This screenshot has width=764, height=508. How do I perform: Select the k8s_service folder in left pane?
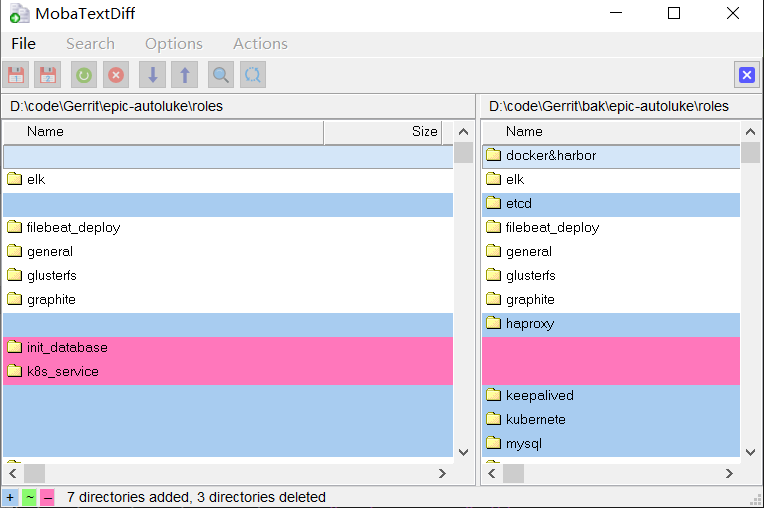(x=228, y=372)
